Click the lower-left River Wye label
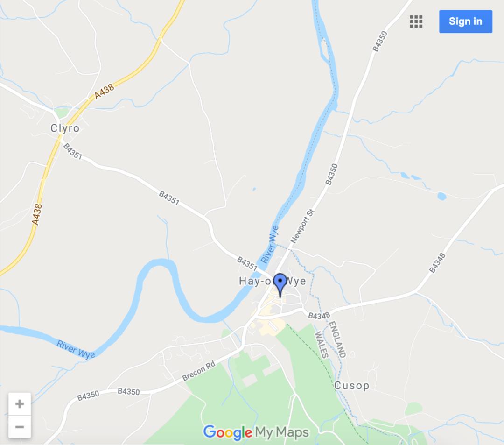Screen dimensions: 504x445 tap(76, 349)
